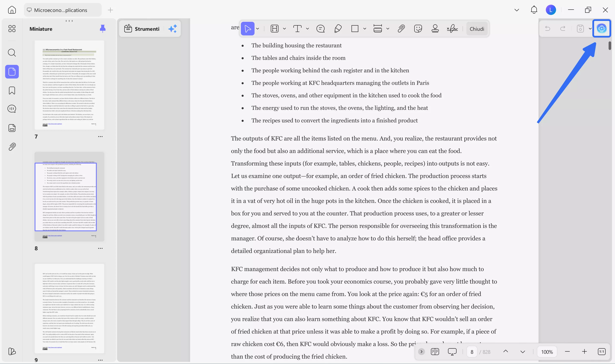
Task: Select the rectangle shape tool
Action: point(355,29)
